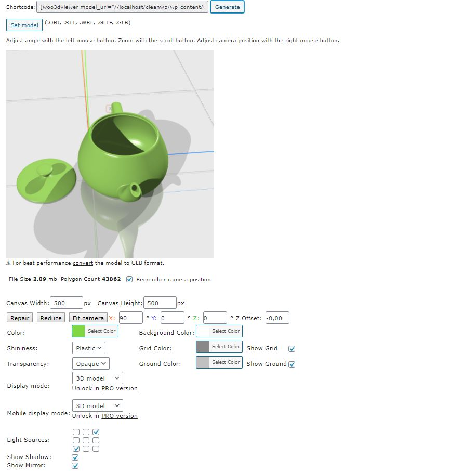The width and height of the screenshot is (476, 471).
Task: Click inside the Shortcode text field
Action: pyautogui.click(x=122, y=7)
